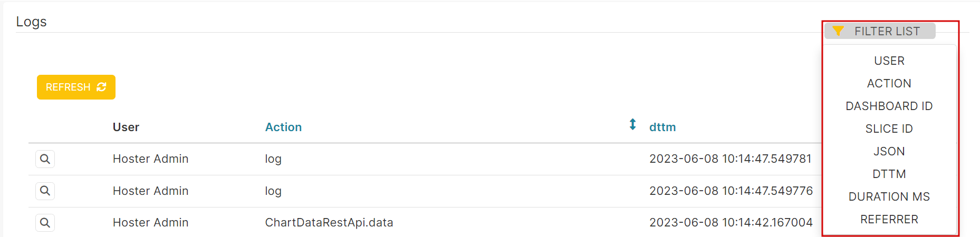Click the refresh arrows icon
The image size is (980, 237).
click(x=102, y=87)
